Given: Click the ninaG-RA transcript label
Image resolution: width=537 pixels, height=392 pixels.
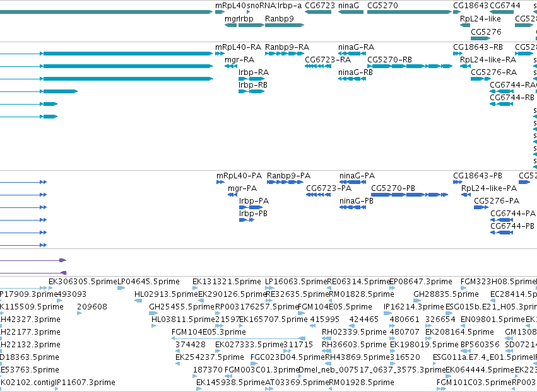Looking at the screenshot, I should tap(356, 47).
